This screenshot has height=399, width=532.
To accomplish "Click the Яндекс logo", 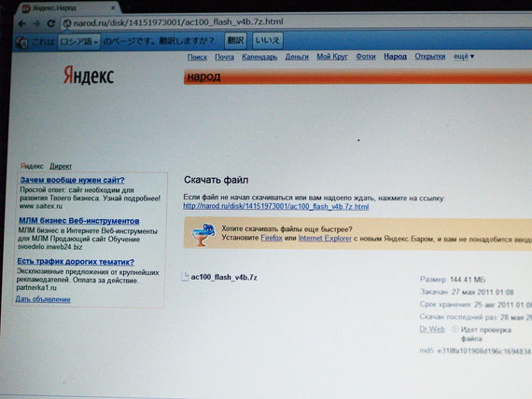I will pyautogui.click(x=89, y=76).
